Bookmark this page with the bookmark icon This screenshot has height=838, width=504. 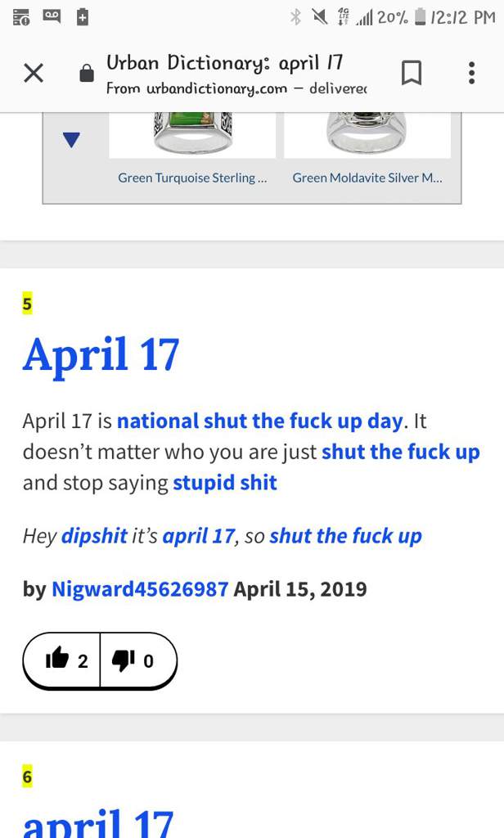pyautogui.click(x=412, y=73)
